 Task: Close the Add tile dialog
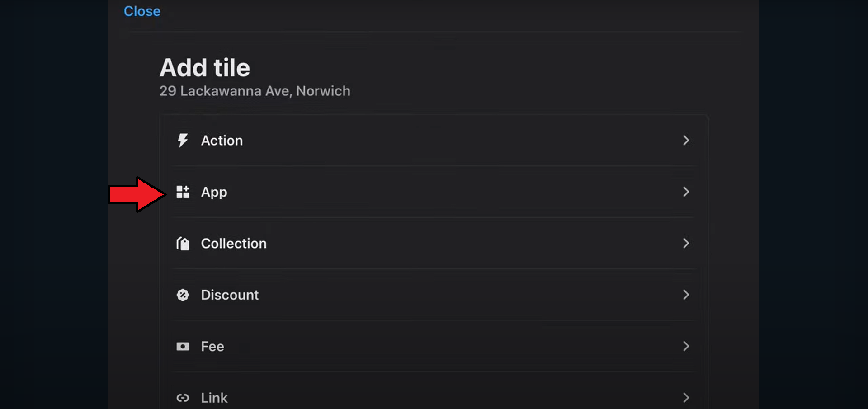[x=142, y=11]
